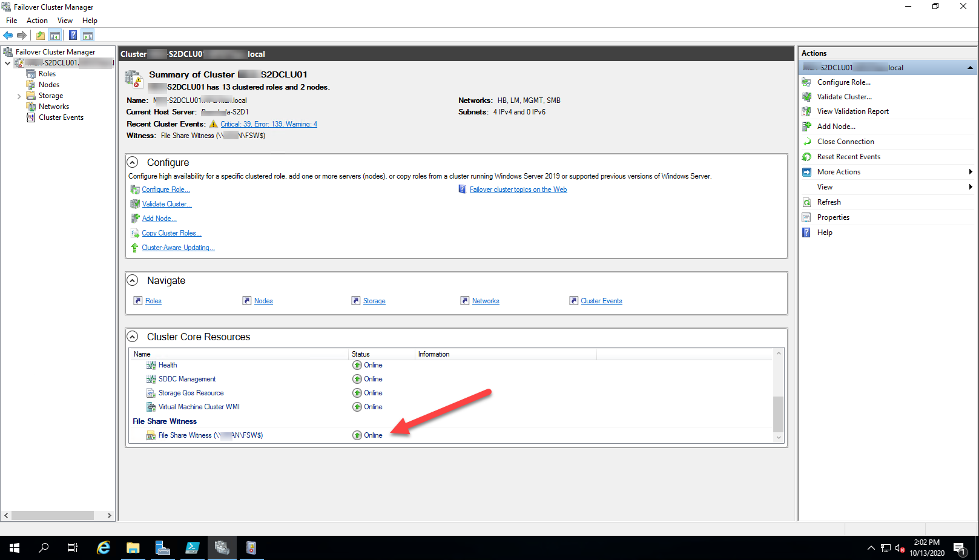This screenshot has height=560, width=979.
Task: Select Storage in the console tree
Action: pos(51,96)
